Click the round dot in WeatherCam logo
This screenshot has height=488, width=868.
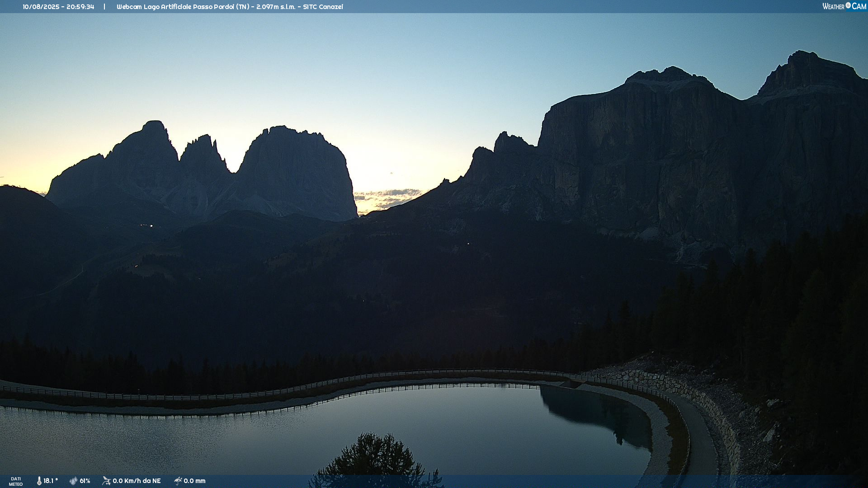[848, 5]
